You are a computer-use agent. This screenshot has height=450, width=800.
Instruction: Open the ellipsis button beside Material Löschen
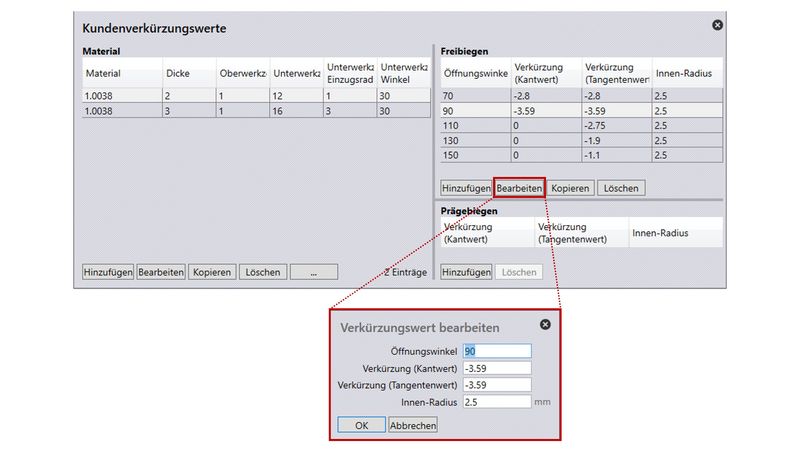pos(313,272)
